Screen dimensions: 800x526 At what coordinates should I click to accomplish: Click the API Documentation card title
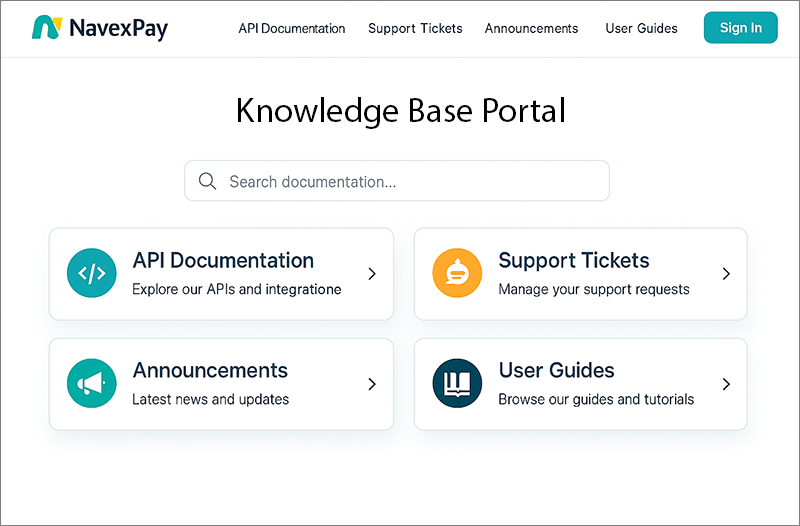pos(223,261)
